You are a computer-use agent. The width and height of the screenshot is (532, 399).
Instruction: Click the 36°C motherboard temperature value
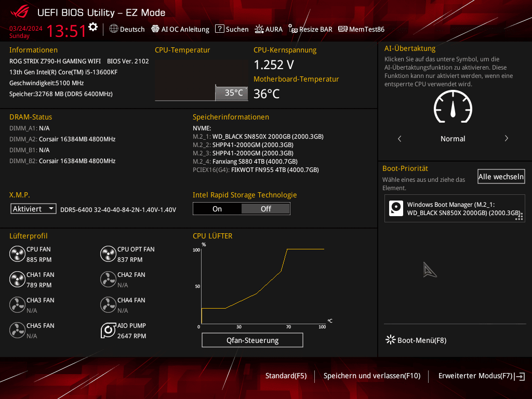[x=267, y=94]
